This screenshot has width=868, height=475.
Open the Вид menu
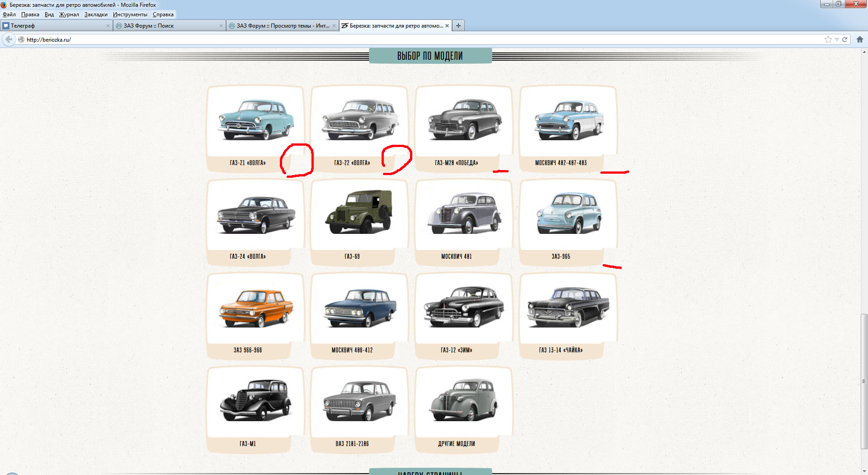point(49,14)
